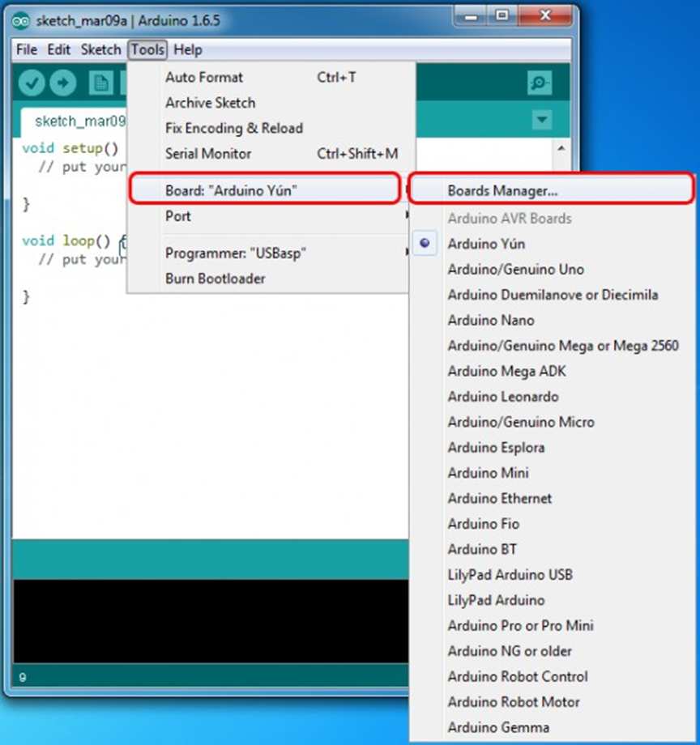
Task: Select the sketch_mar09a editor tab
Action: pos(79,121)
